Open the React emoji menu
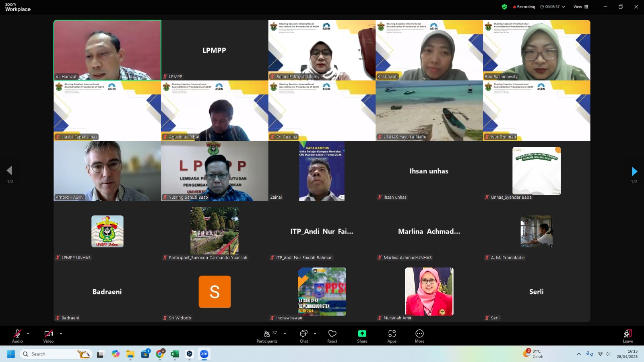Viewport: 644px width, 362px height. click(332, 335)
